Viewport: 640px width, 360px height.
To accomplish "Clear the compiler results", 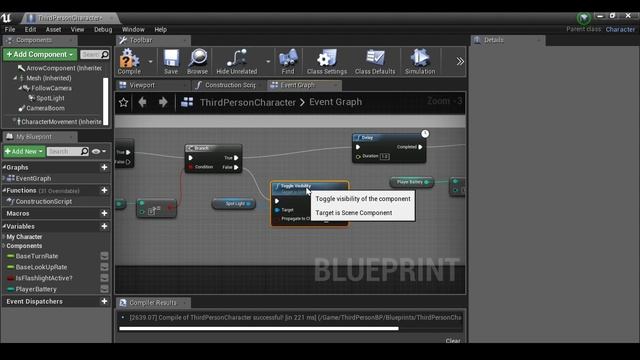I will pos(453,340).
